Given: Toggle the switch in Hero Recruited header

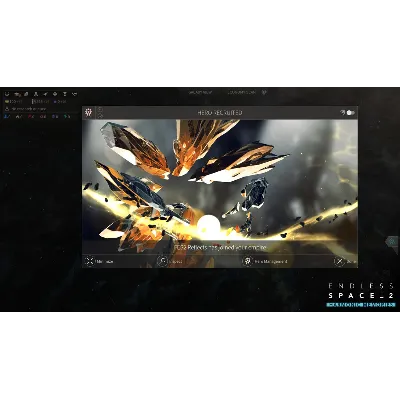Looking at the screenshot, I should (351, 113).
